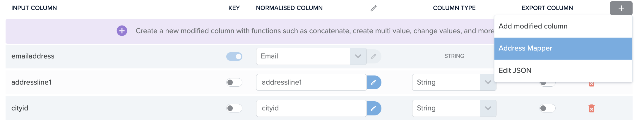Click the plus button above the menu
This screenshot has width=644, height=121.
coord(621,8)
